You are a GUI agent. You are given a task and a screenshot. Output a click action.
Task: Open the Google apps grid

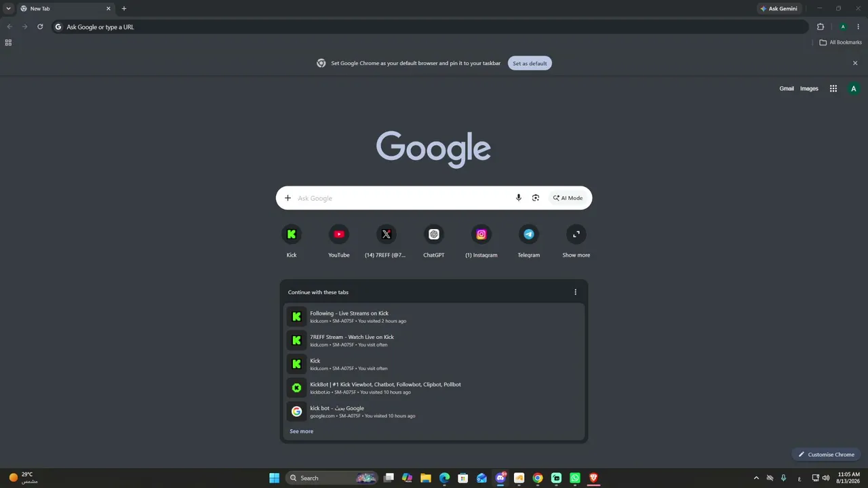(833, 89)
